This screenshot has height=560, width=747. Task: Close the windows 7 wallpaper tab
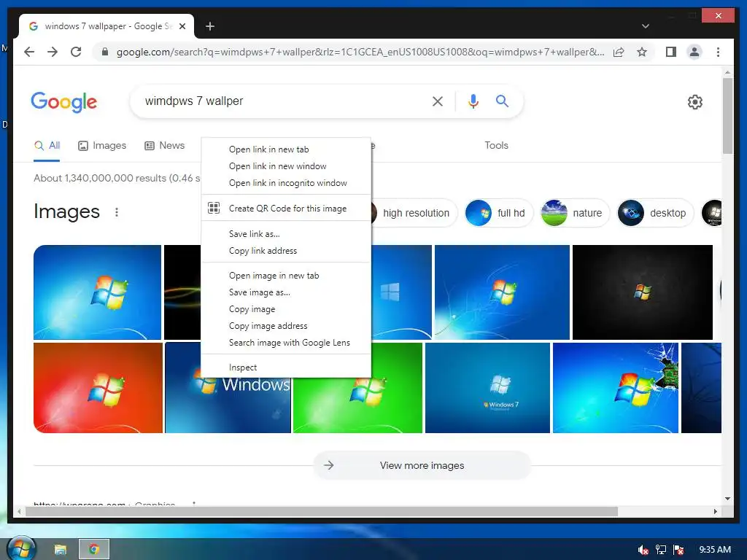(x=182, y=26)
